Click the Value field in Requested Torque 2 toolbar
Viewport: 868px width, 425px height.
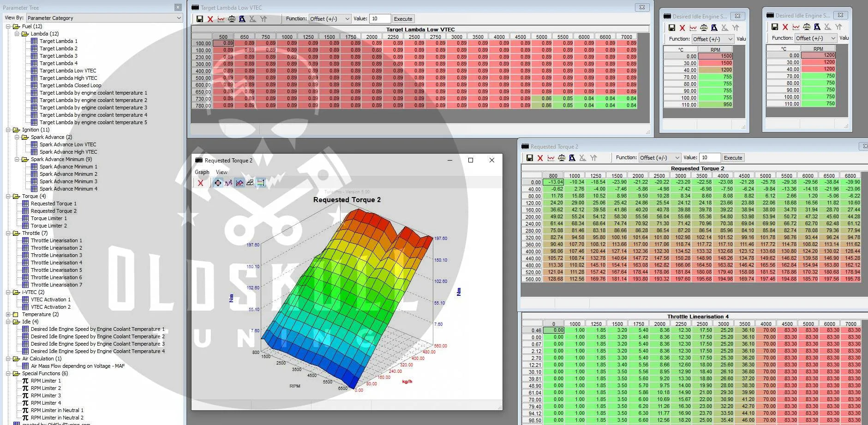coord(709,158)
